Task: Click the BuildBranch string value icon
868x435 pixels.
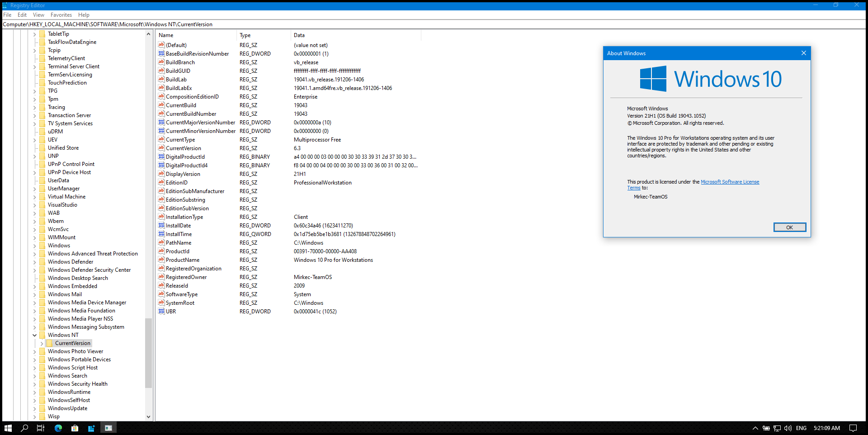Action: pyautogui.click(x=161, y=62)
